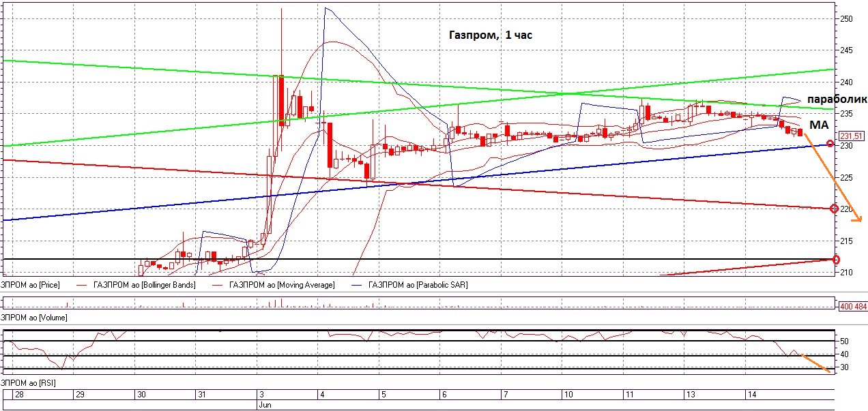Click the date label 3 on time axis
Image resolution: width=868 pixels, height=411 pixels.
261,395
